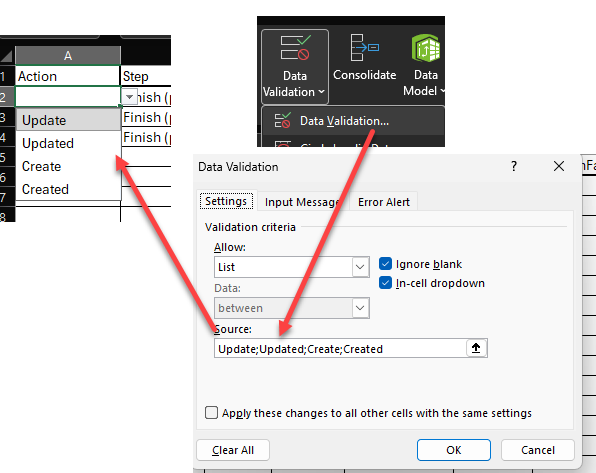Click the Step header cell
Image resolution: width=596 pixels, height=473 pixels.
pyautogui.click(x=146, y=76)
